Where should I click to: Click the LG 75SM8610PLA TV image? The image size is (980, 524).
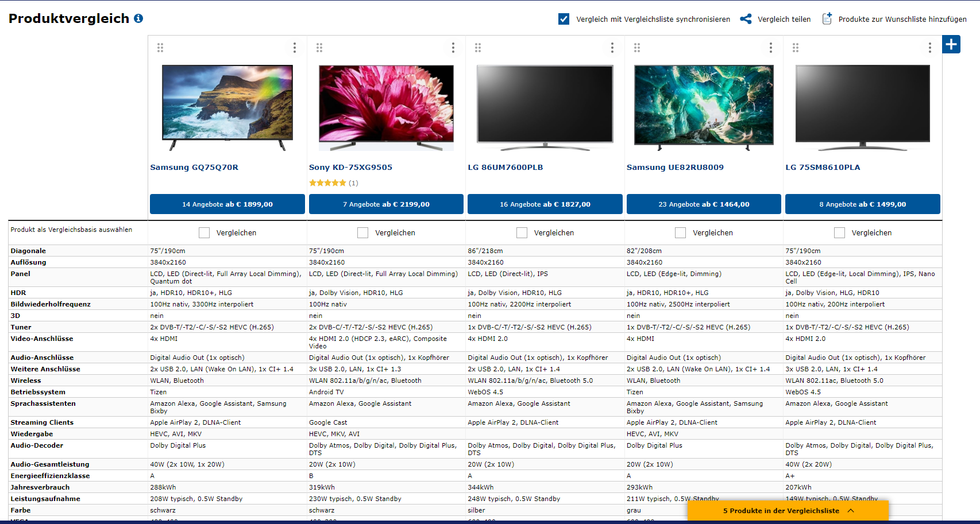pyautogui.click(x=863, y=107)
